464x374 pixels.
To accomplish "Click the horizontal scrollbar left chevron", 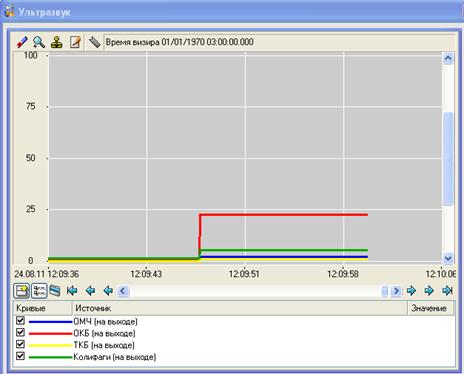I will click(123, 291).
